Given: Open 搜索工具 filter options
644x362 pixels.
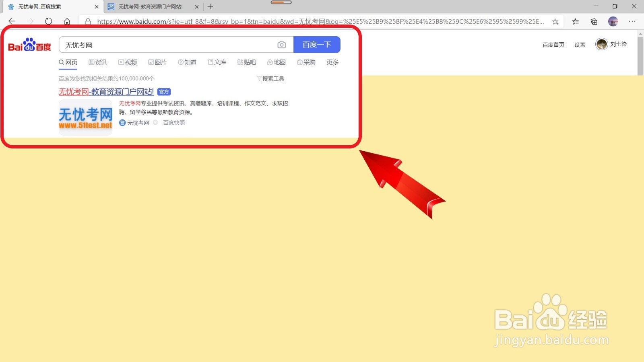Looking at the screenshot, I should (270, 79).
